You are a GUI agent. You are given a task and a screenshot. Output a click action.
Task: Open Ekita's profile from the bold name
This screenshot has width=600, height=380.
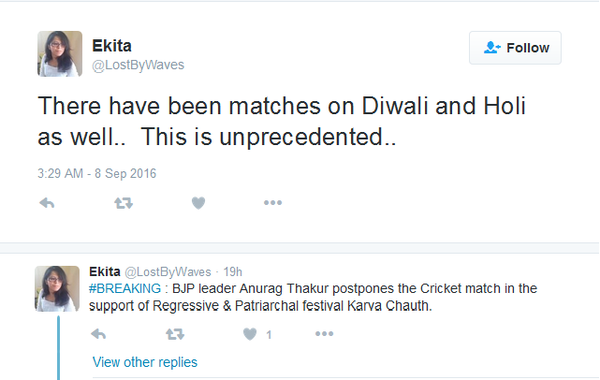coord(112,46)
